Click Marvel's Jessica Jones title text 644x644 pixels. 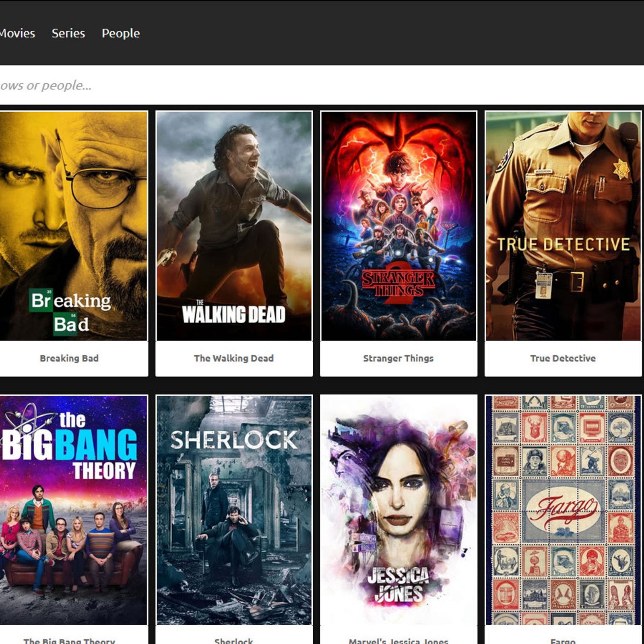click(398, 640)
